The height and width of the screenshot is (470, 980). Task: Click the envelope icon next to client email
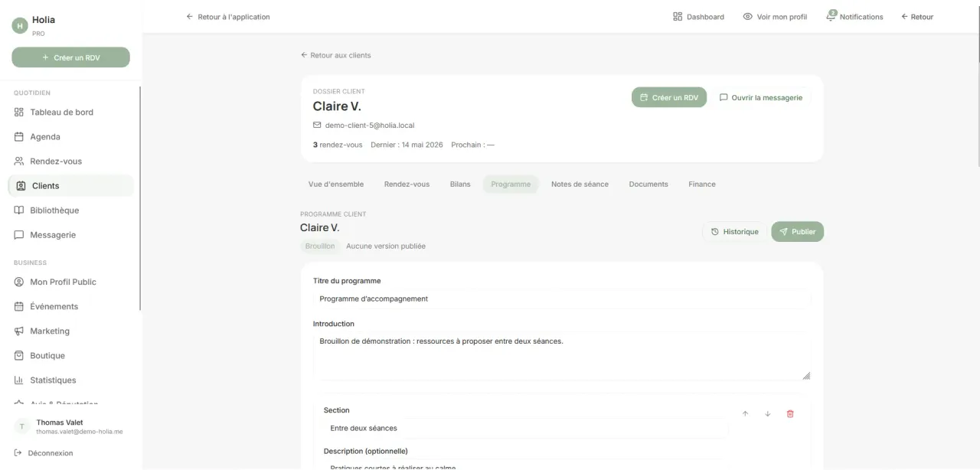click(x=317, y=125)
